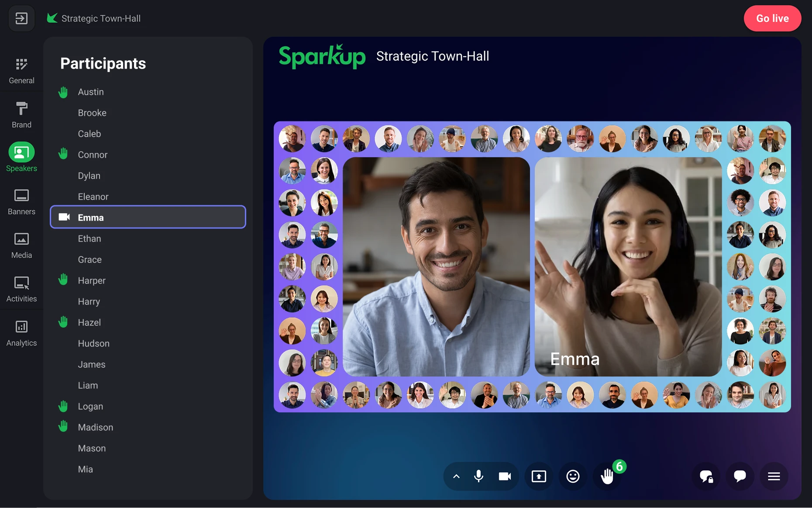Open the Activities sidebar section
This screenshot has height=508, width=812.
[x=21, y=289]
